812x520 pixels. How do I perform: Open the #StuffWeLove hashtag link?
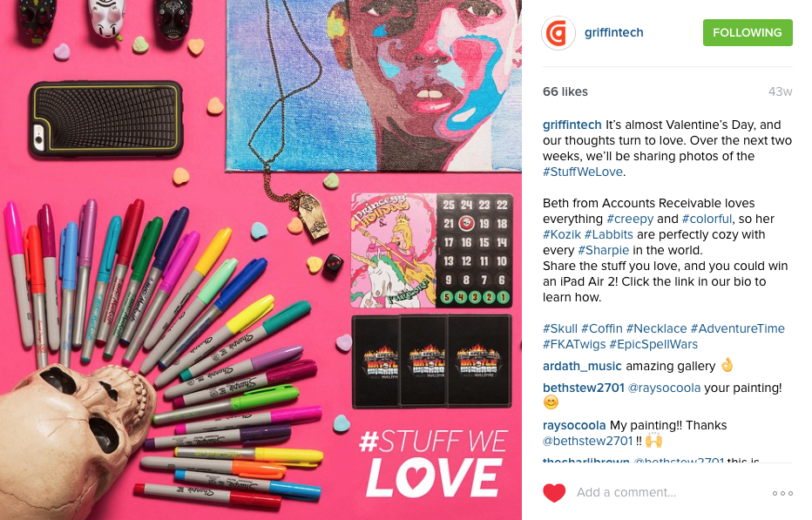(x=583, y=172)
